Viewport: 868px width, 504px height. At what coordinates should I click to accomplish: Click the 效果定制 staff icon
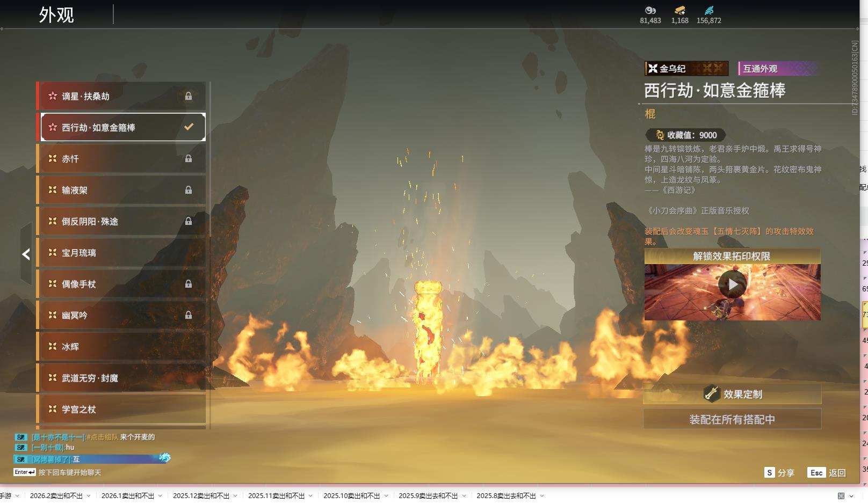(x=712, y=394)
